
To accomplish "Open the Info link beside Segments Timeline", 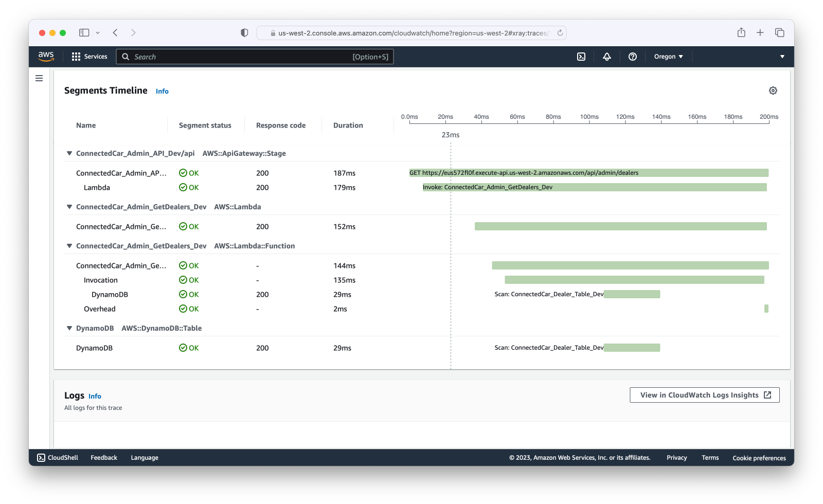I will [x=162, y=91].
